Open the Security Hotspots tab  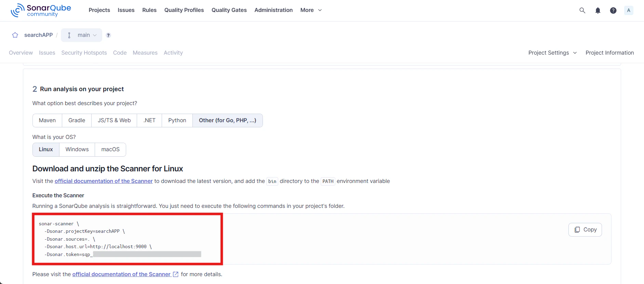pyautogui.click(x=84, y=53)
